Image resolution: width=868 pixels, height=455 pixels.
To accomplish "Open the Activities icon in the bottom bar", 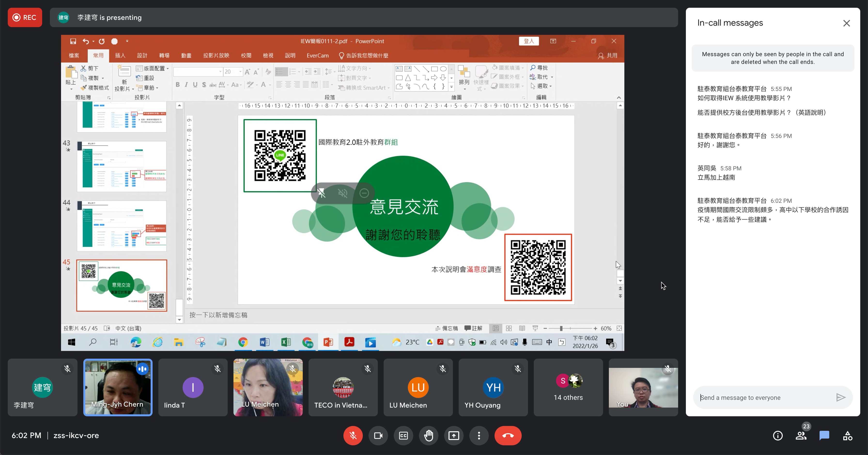I will click(x=848, y=435).
